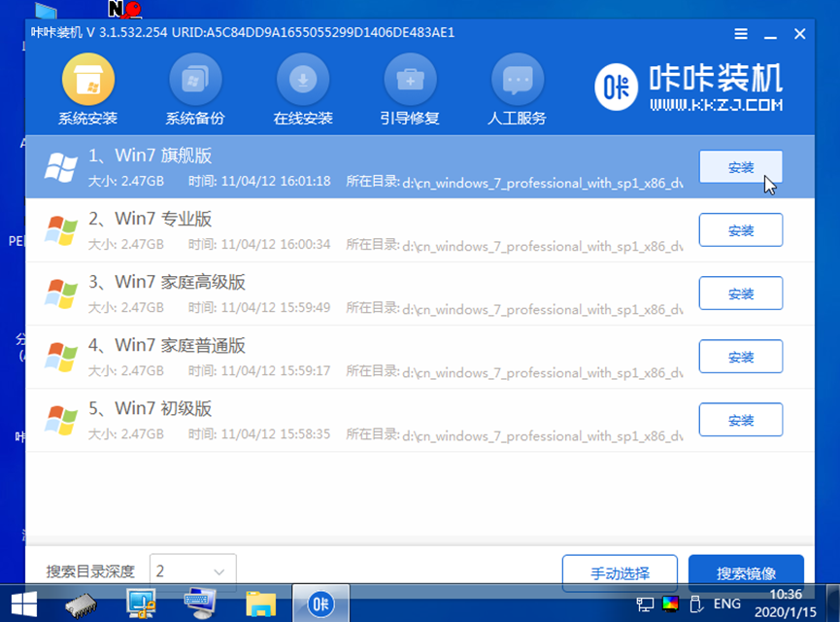Click 安装 for Win7 初级版
Viewport: 840px width, 622px height.
coord(740,419)
